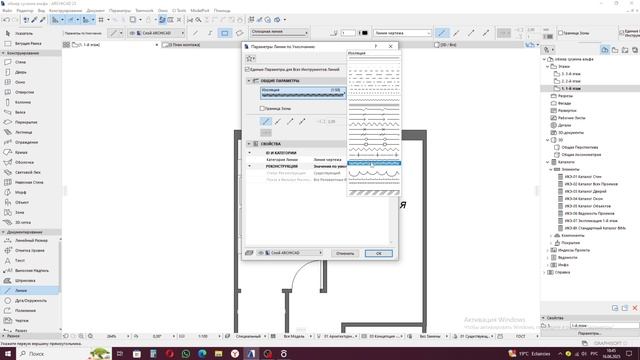Click dialog help question mark button
Image resolution: width=640 pixels, height=360 pixels.
click(x=376, y=47)
